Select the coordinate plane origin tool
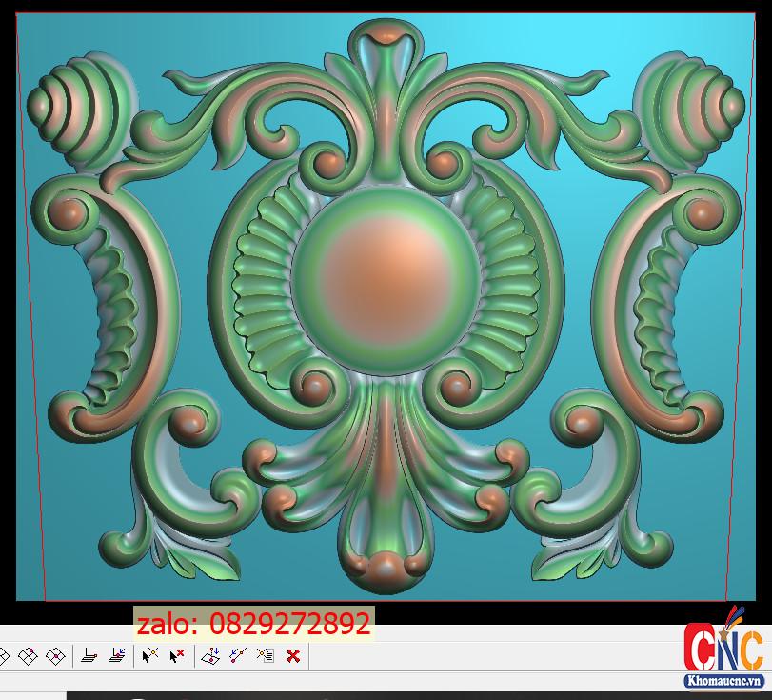The height and width of the screenshot is (700, 772). [89, 655]
